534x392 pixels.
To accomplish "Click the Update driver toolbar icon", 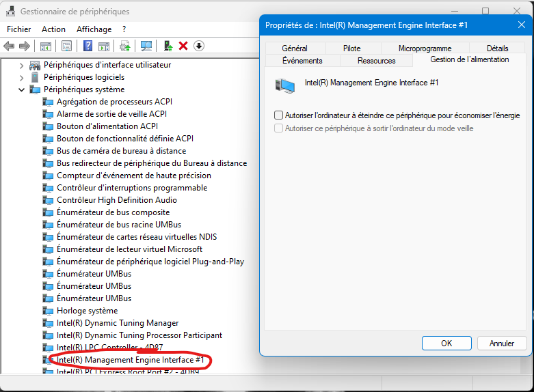I will click(125, 46).
